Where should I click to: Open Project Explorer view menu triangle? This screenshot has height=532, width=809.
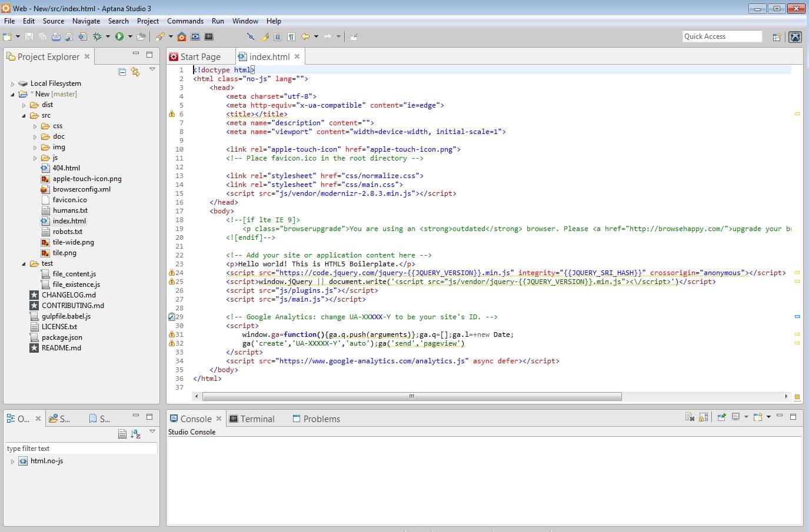152,69
